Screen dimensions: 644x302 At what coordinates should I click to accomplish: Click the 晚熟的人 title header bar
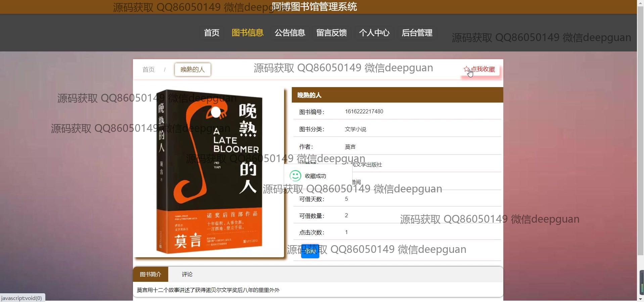click(397, 95)
